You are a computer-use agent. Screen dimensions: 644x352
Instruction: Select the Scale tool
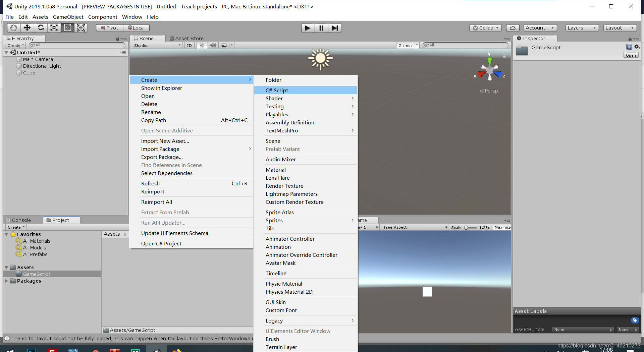click(54, 28)
